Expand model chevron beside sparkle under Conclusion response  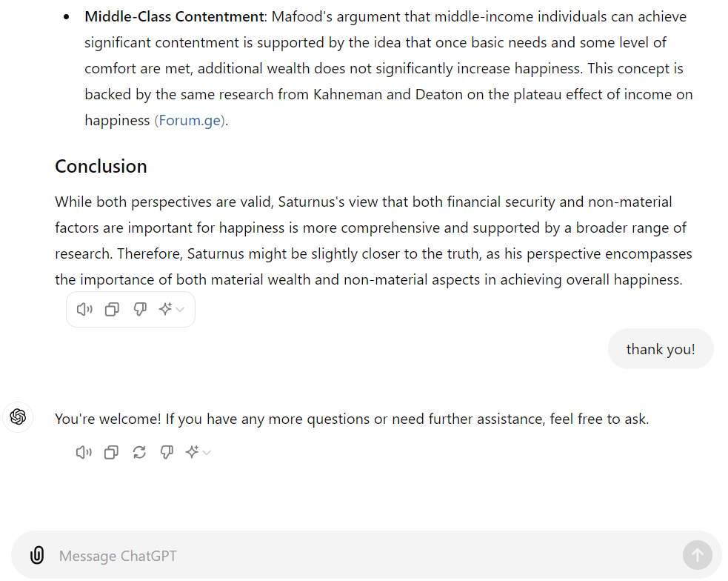coord(181,309)
